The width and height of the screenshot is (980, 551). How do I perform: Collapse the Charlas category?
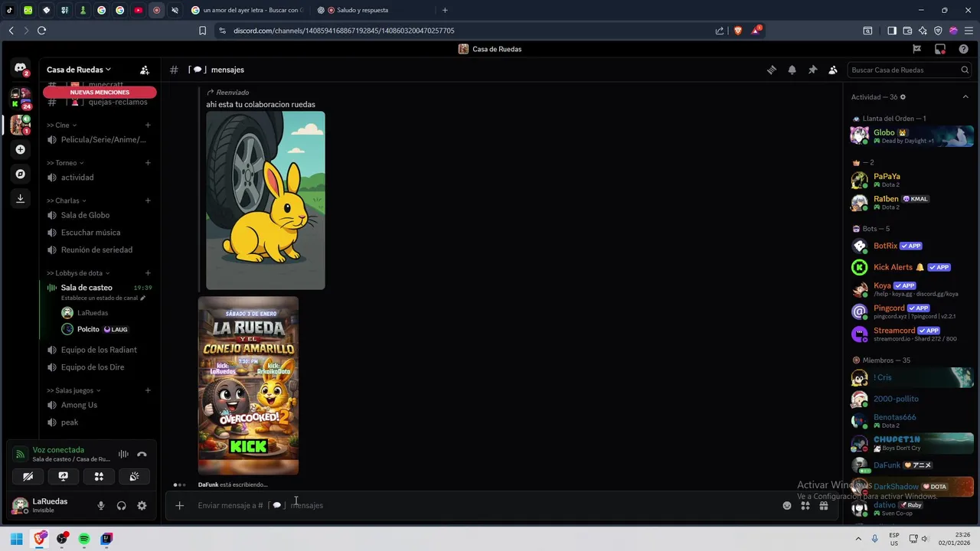click(x=67, y=201)
